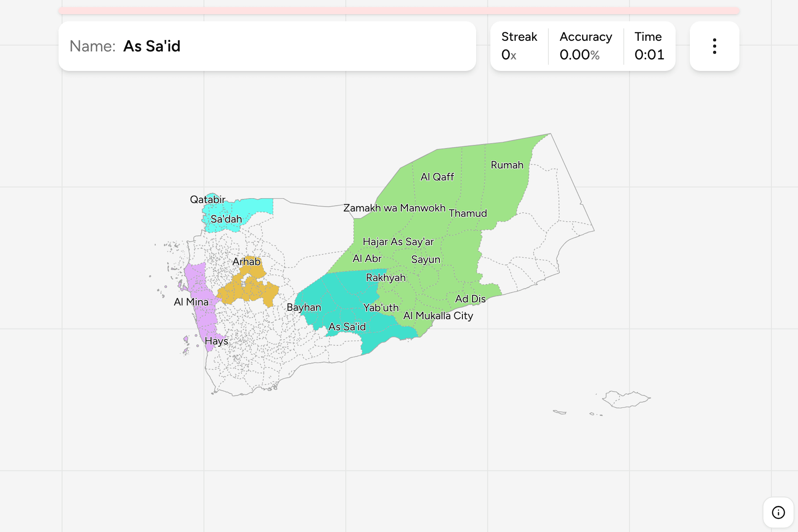
Task: Click the Rakhyah district label
Action: [x=386, y=278]
